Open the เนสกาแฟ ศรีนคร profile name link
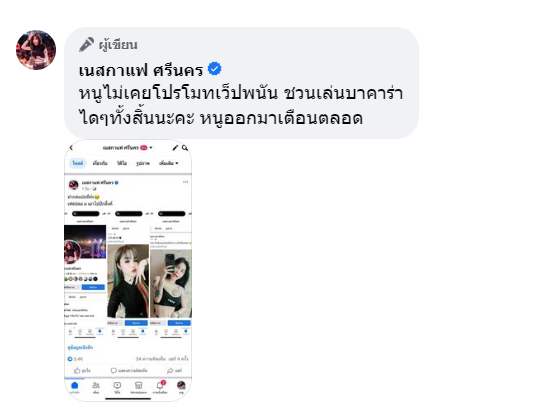 tap(141, 70)
